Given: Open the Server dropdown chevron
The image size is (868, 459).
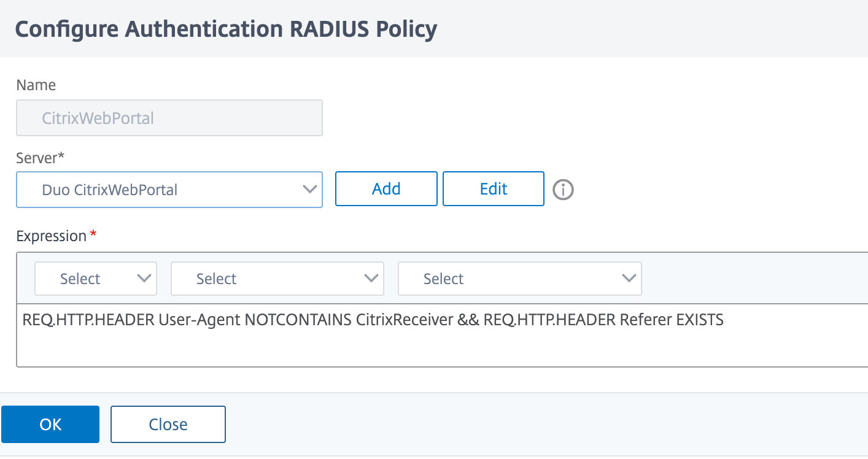Looking at the screenshot, I should [309, 190].
